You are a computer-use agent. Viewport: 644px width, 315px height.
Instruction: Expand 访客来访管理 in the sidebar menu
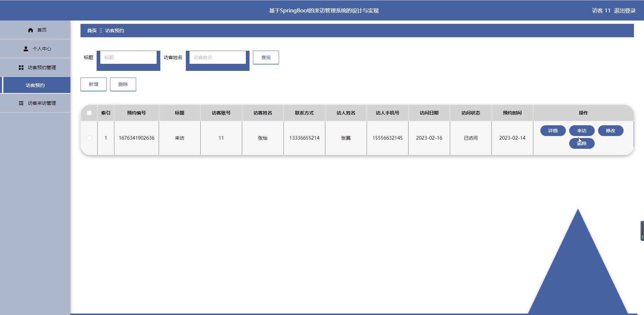35,103
